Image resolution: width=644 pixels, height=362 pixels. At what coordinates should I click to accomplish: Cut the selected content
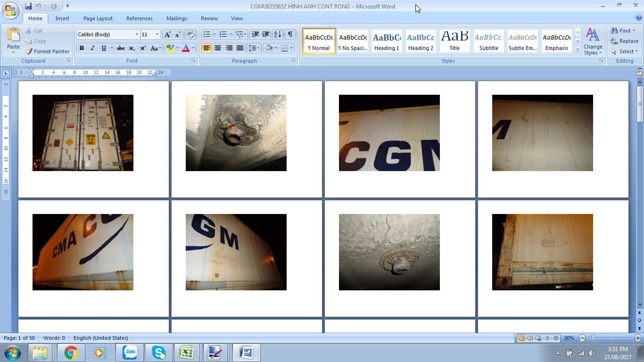[x=34, y=31]
